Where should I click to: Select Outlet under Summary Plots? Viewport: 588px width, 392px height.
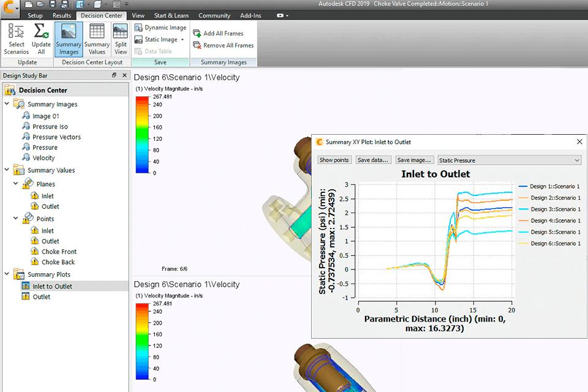pos(41,296)
